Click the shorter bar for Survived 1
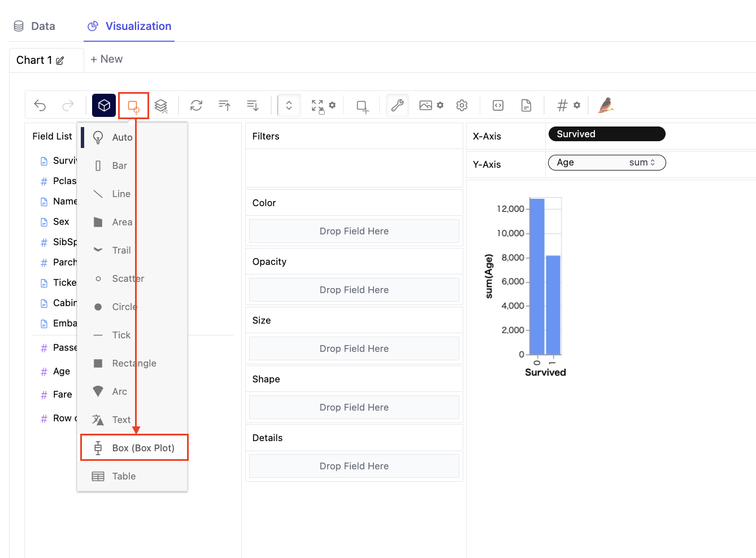The height and width of the screenshot is (558, 756). pos(553,305)
